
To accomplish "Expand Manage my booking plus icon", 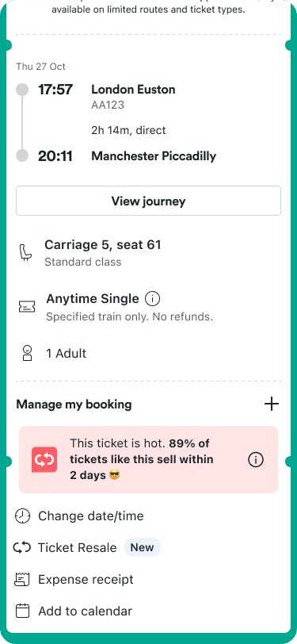I will (271, 404).
